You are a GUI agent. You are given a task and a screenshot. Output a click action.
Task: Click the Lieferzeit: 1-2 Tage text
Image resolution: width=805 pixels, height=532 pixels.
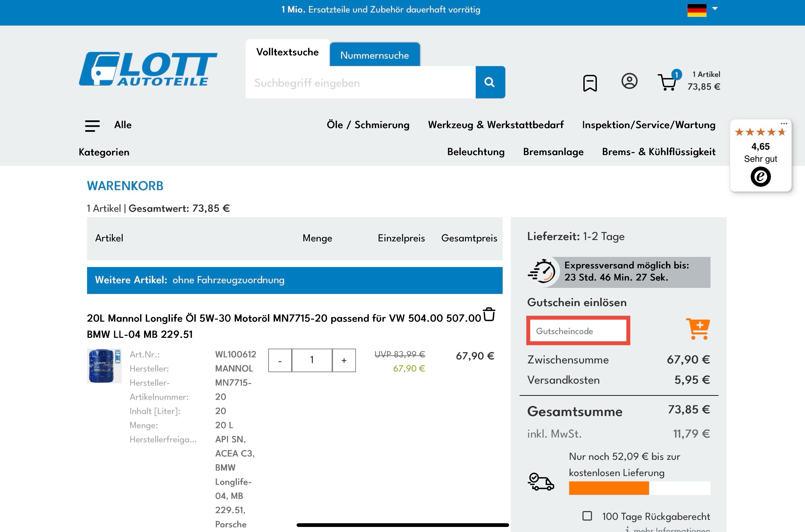tap(576, 236)
